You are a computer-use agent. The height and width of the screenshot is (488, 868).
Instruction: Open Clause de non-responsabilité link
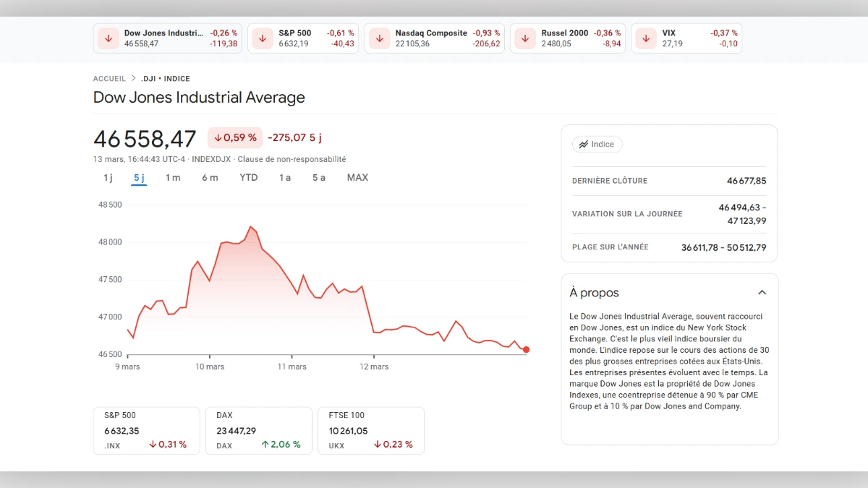(292, 159)
